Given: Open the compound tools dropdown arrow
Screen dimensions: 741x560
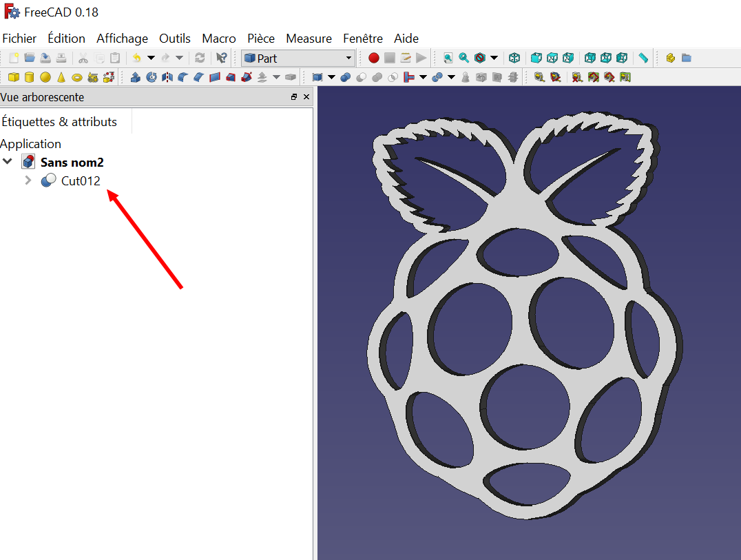Looking at the screenshot, I should (x=332, y=77).
